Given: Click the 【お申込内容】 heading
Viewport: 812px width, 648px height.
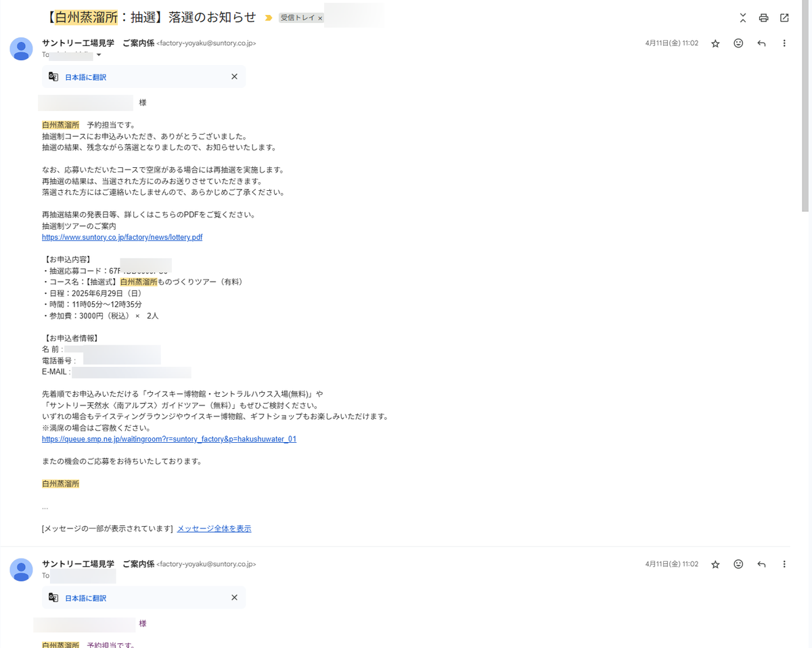Looking at the screenshot, I should 68,260.
